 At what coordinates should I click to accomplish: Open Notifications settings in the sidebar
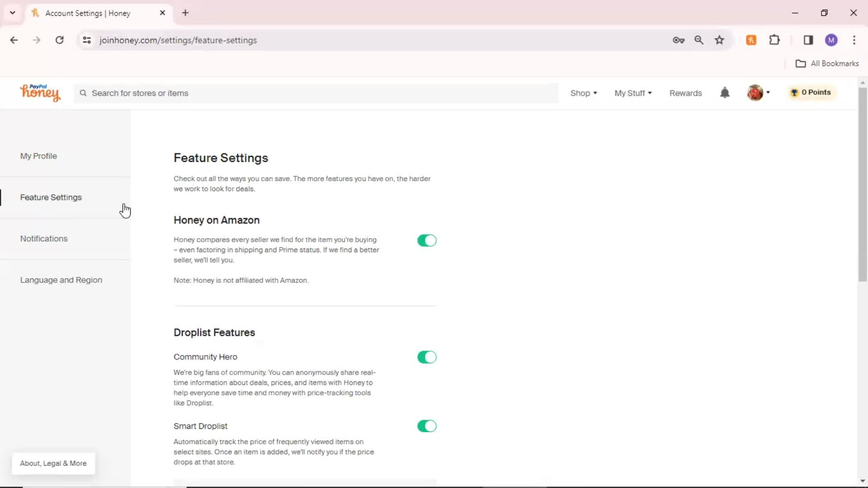[x=44, y=239]
